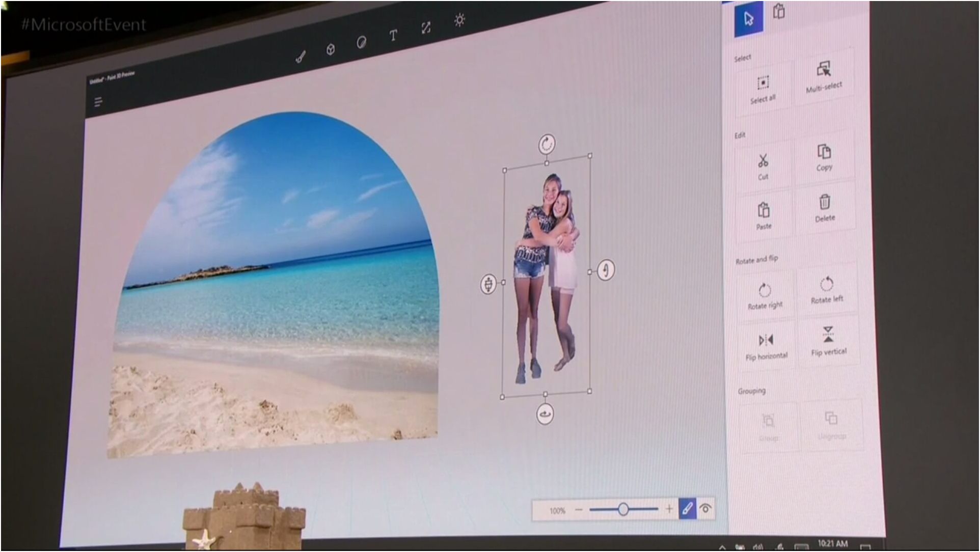Click the rotate handle above selected object
Viewport: 980px width, 552px height.
pos(547,144)
